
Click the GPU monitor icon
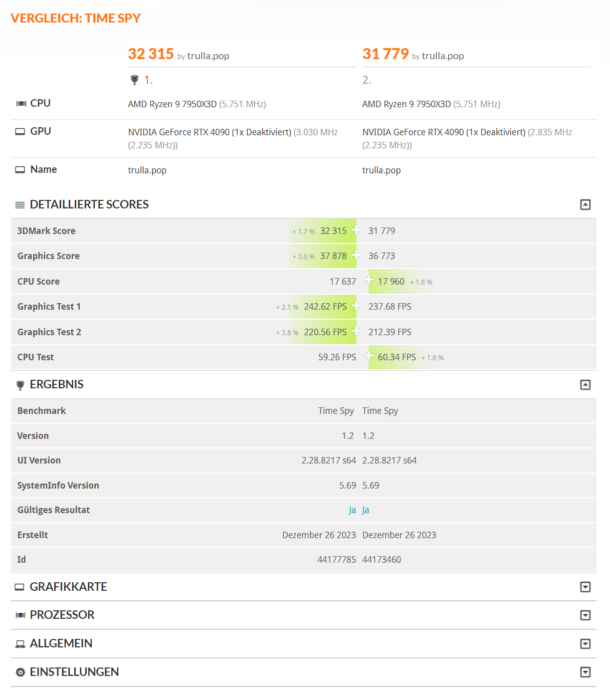[20, 132]
